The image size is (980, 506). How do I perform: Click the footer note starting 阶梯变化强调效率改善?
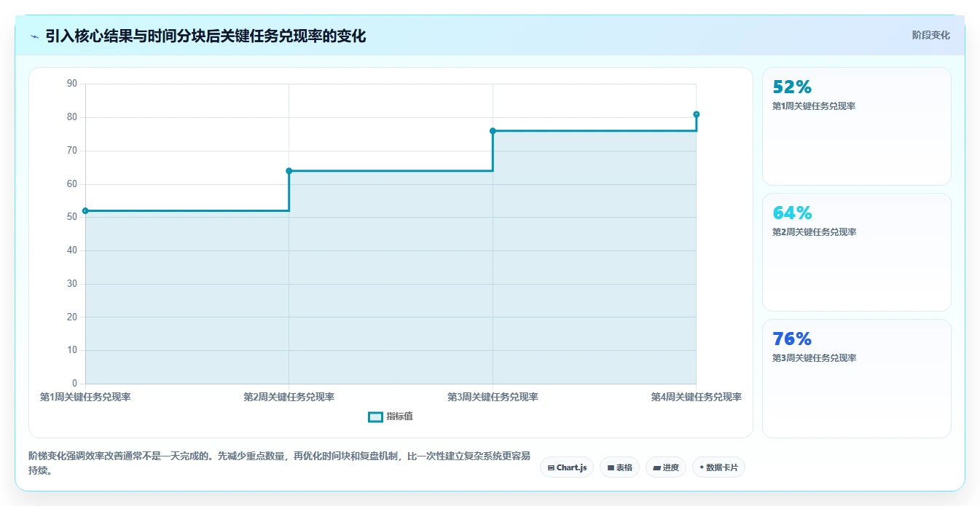point(279,464)
